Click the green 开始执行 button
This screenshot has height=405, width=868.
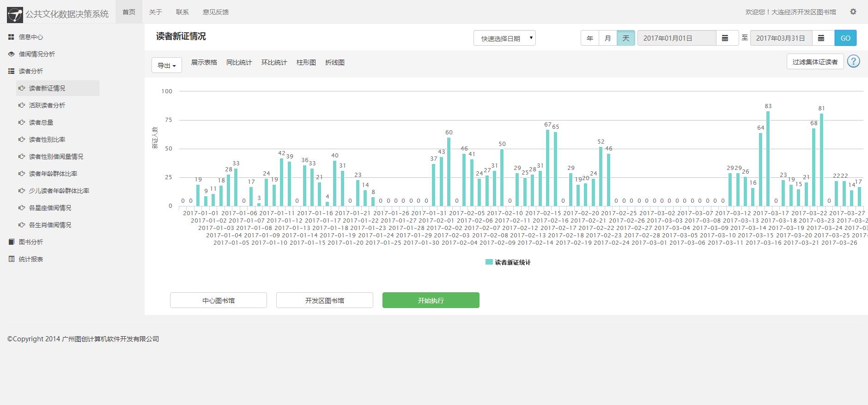pyautogui.click(x=431, y=300)
